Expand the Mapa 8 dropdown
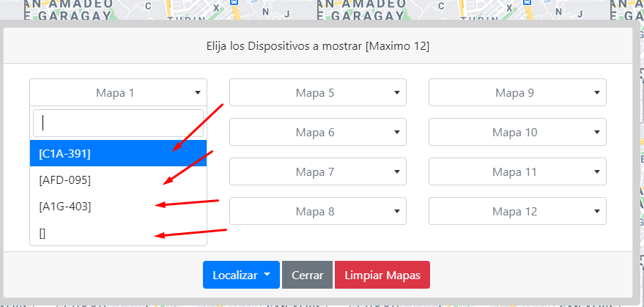The image size is (644, 307). [x=317, y=212]
